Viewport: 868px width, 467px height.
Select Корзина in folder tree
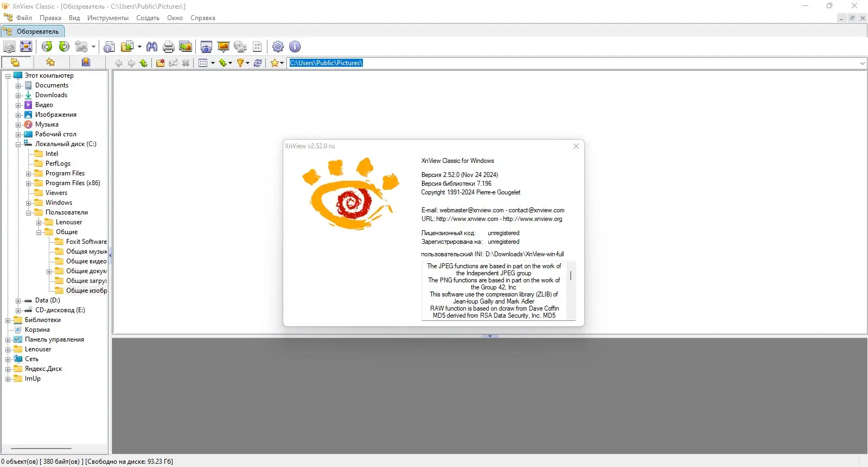(37, 330)
